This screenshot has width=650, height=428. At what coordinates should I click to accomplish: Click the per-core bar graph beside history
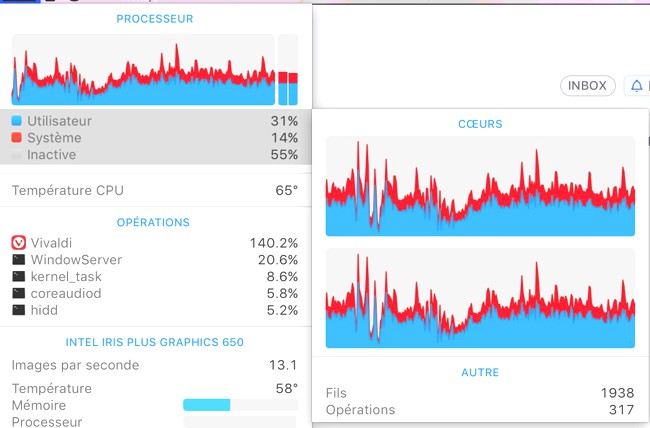(288, 70)
